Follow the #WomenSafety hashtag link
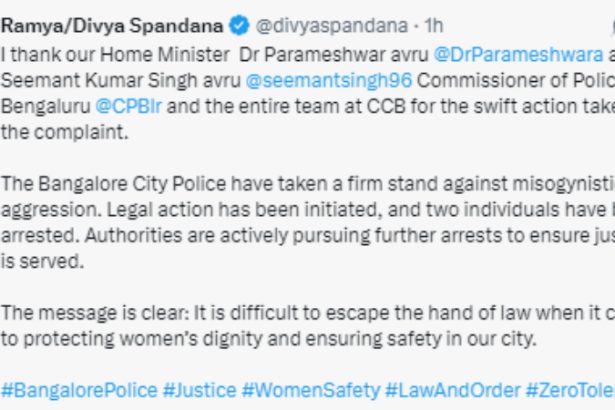Image resolution: width=615 pixels, height=410 pixels. point(311,390)
